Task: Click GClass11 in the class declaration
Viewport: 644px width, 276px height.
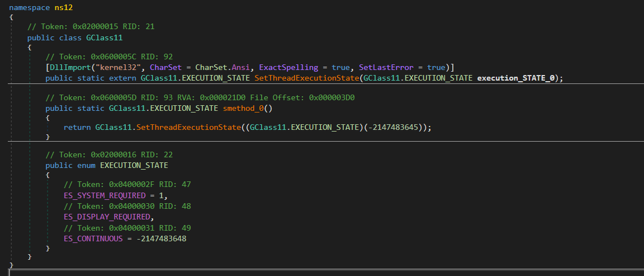Action: 104,38
